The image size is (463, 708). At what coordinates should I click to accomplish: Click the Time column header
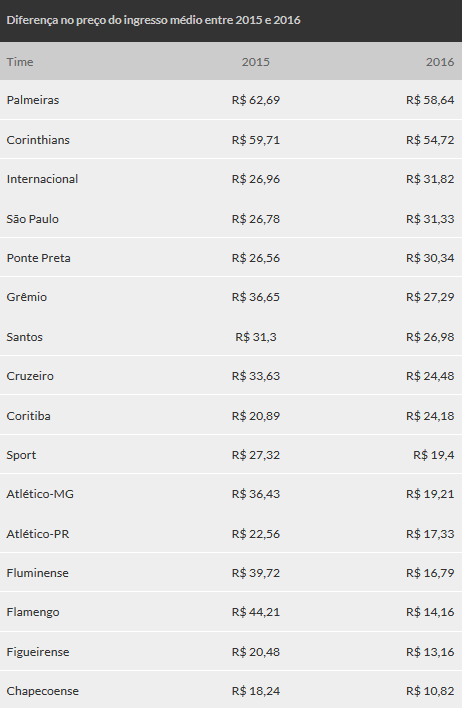click(20, 62)
